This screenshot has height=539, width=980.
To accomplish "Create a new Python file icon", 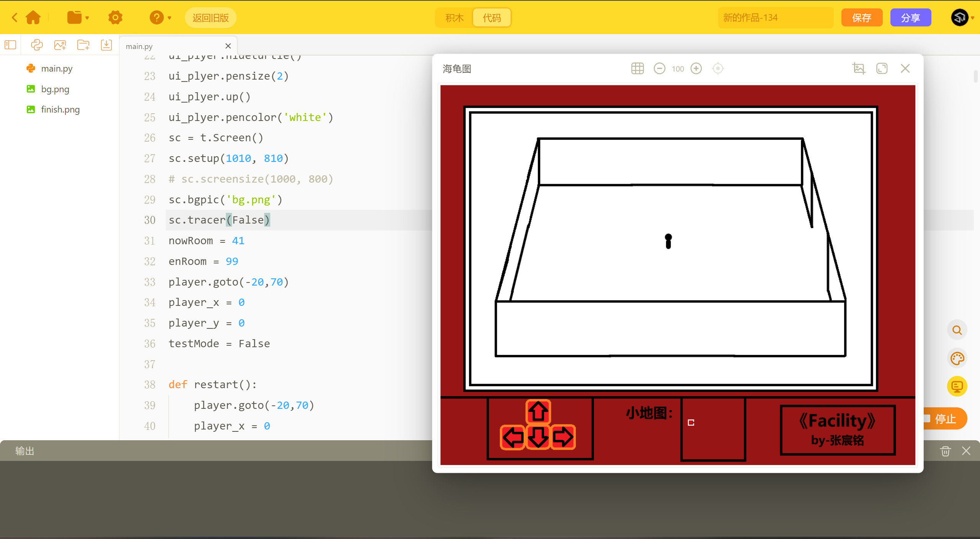I will click(x=37, y=45).
